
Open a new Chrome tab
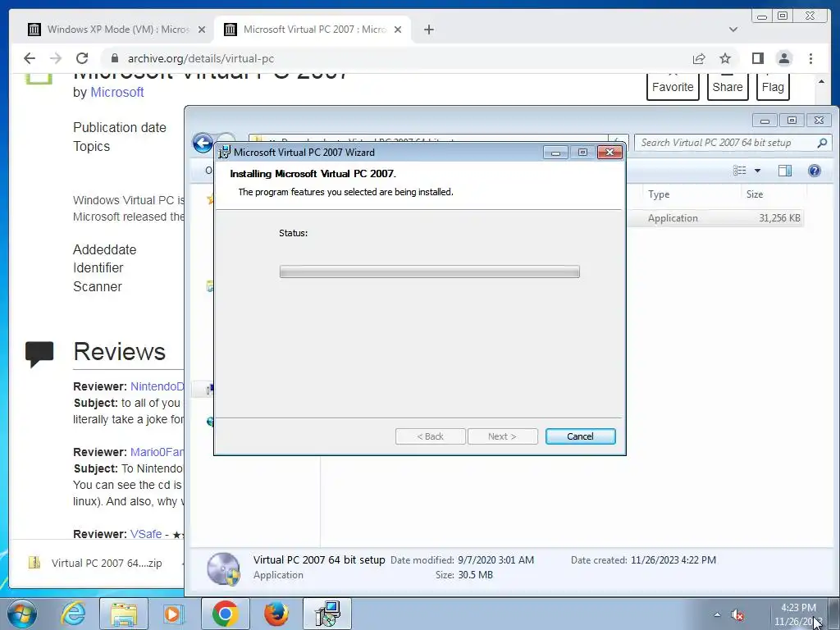tap(428, 30)
